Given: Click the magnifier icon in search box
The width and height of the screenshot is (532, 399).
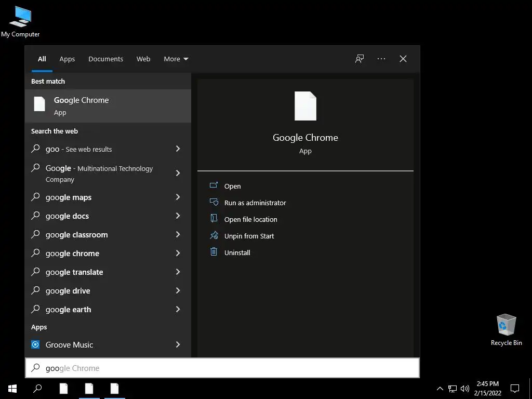Looking at the screenshot, I should click(x=35, y=368).
